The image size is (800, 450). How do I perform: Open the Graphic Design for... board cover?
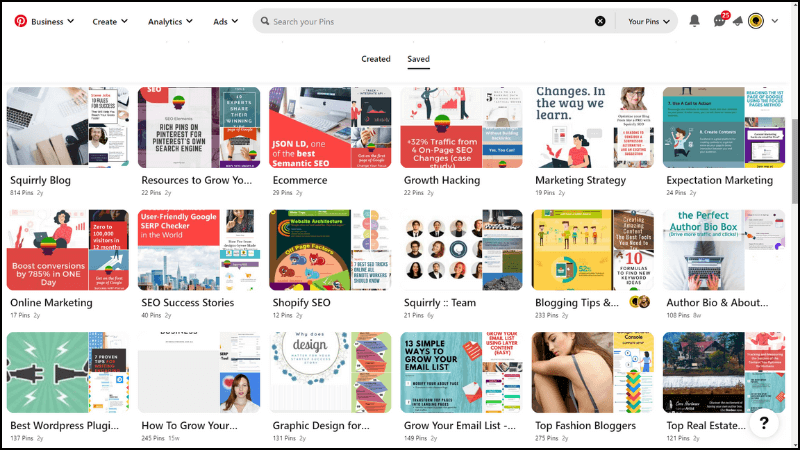click(x=330, y=372)
